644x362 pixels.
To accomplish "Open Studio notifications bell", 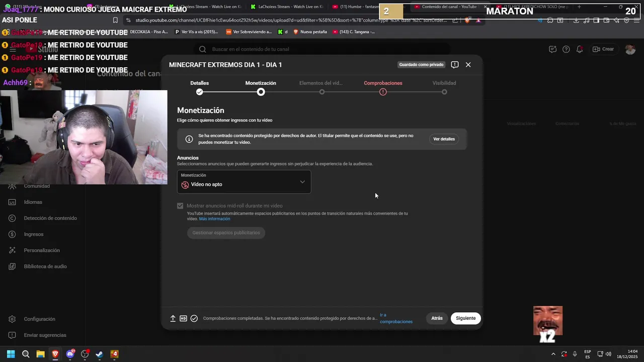I will click(580, 49).
